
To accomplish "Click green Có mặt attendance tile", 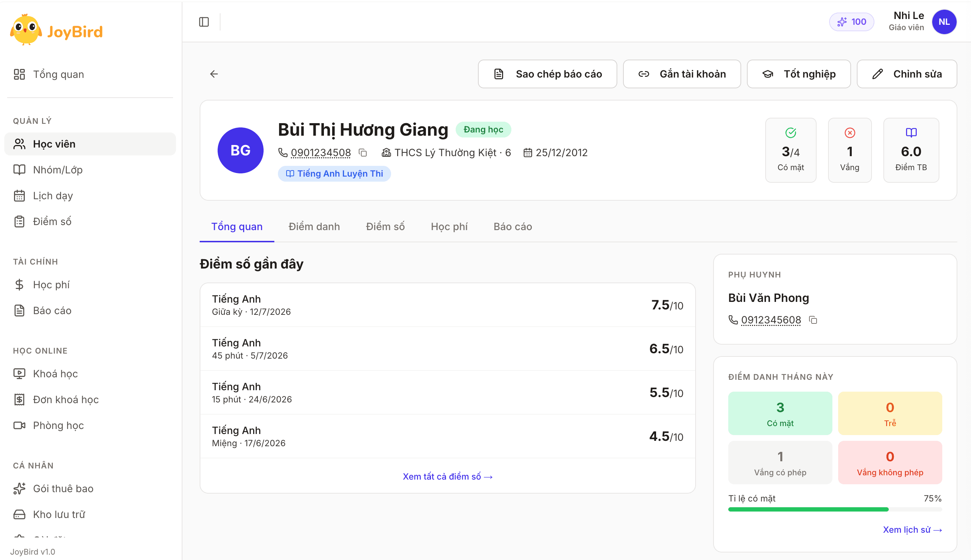I will [x=780, y=414].
